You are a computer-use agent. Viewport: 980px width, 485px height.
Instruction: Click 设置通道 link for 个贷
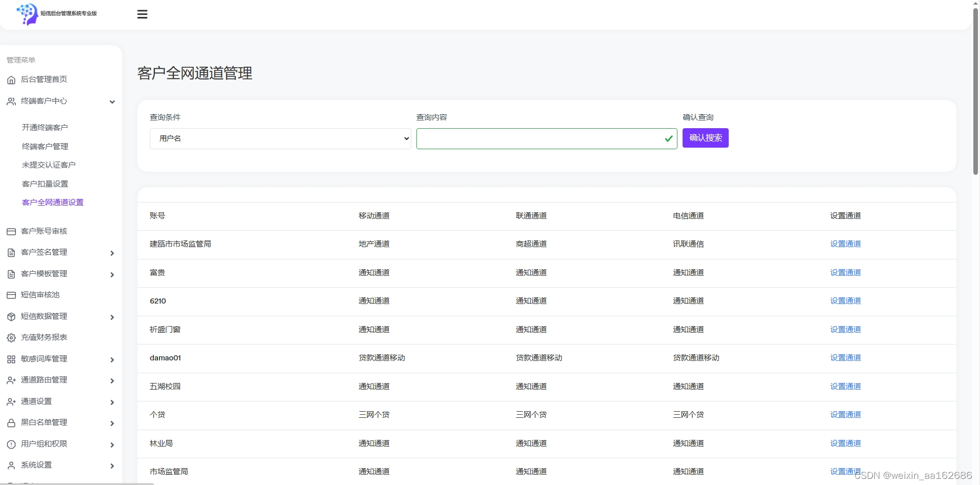tap(845, 415)
